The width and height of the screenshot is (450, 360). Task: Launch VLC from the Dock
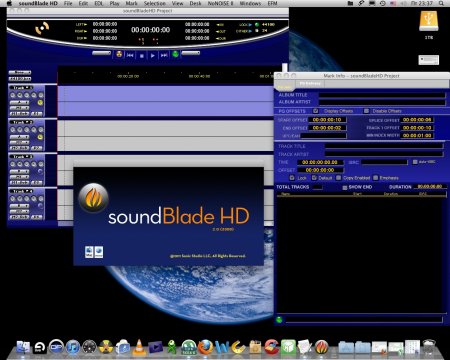(x=139, y=347)
